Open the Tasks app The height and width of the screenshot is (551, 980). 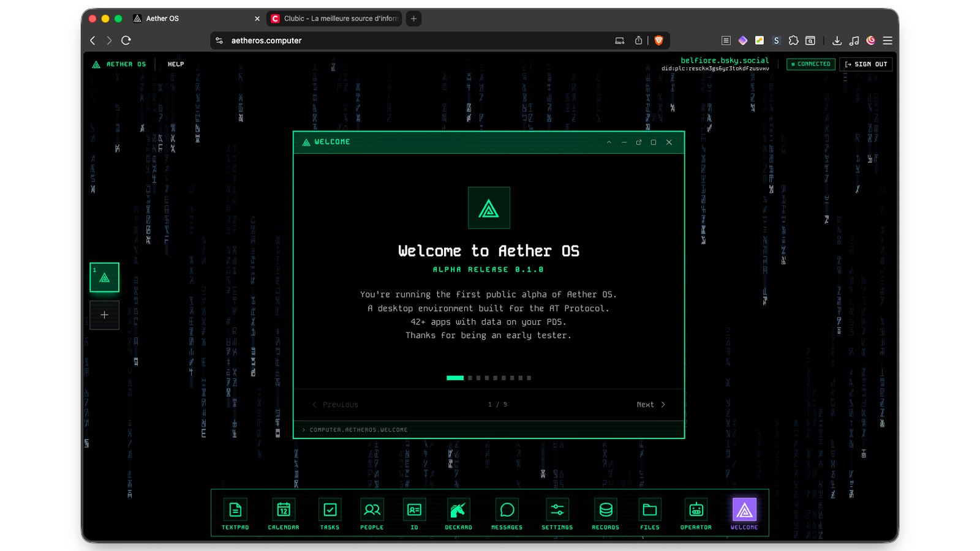(x=330, y=514)
